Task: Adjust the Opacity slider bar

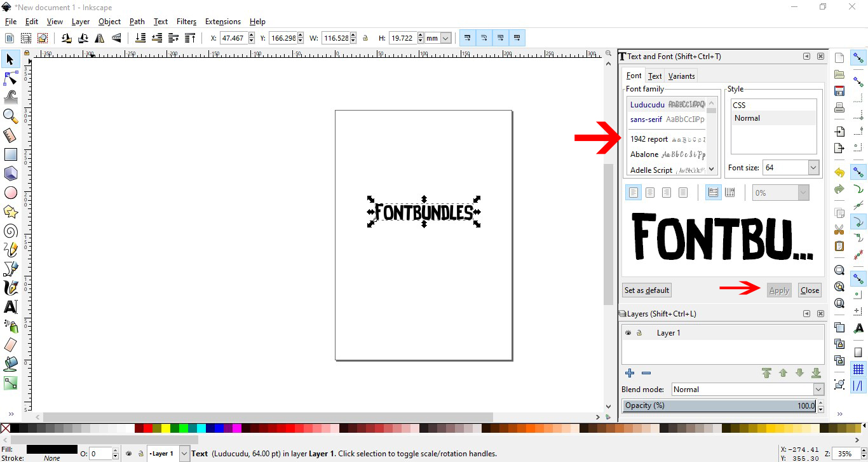Action: tap(719, 405)
